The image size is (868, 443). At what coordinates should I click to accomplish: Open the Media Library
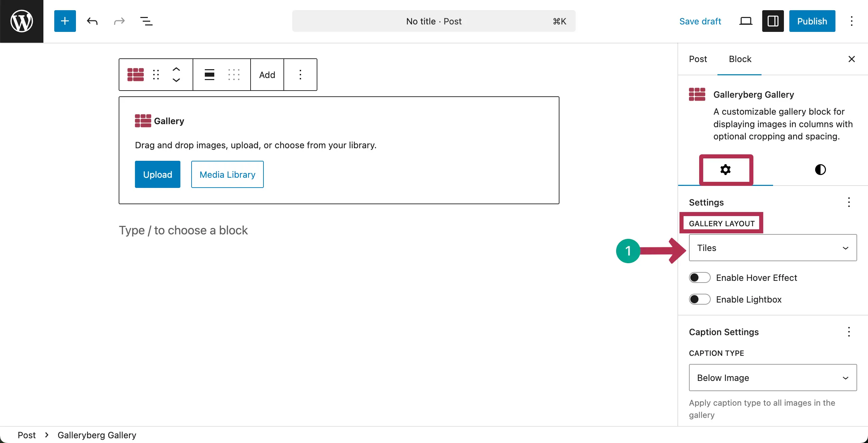[x=227, y=174]
